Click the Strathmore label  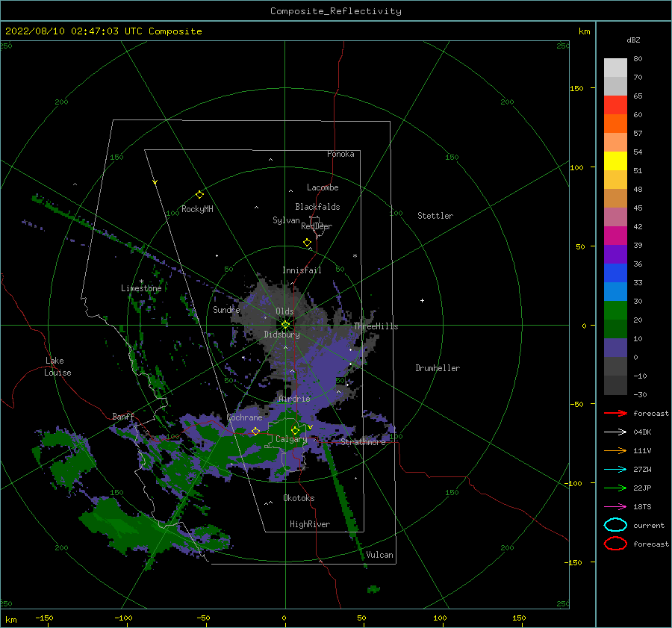click(363, 442)
